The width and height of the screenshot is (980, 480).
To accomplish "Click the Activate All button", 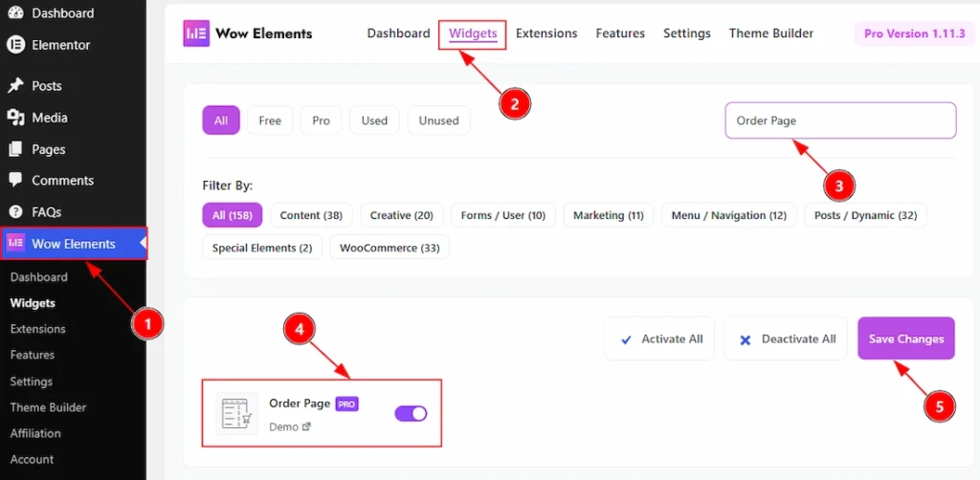I will coord(659,338).
